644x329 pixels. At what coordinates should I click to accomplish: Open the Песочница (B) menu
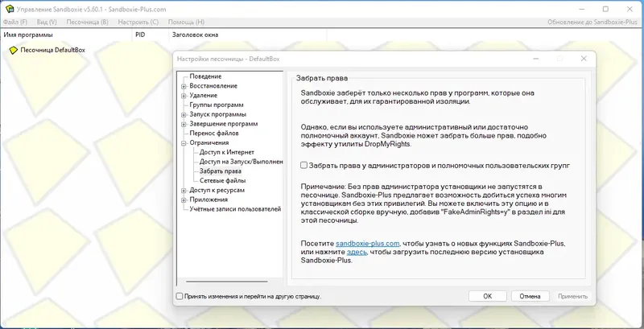(x=88, y=23)
